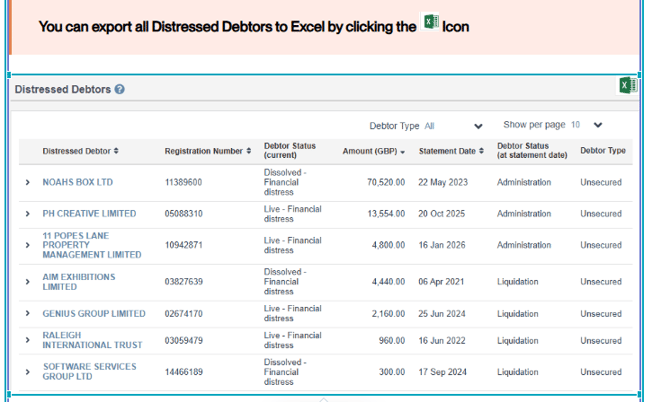
Task: Open RALEIGH INTERNATIONAL TRUST link
Action: pyautogui.click(x=92, y=340)
